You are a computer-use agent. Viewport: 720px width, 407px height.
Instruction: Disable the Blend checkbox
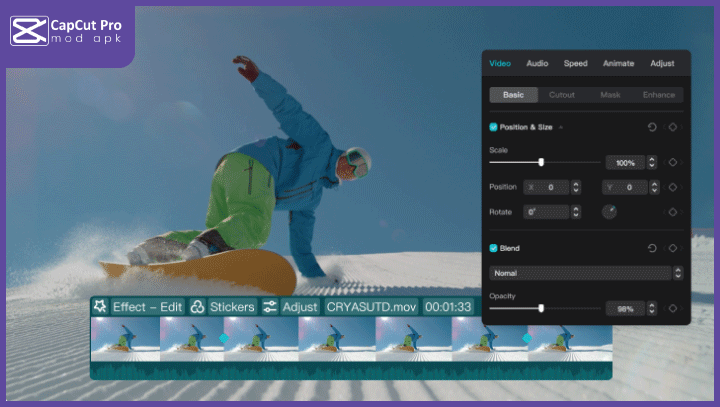click(x=493, y=248)
